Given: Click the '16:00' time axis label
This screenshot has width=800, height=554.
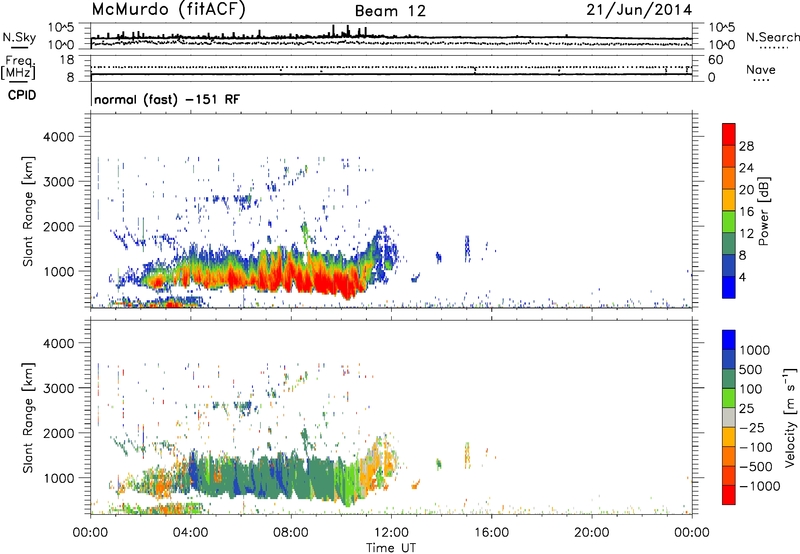Looking at the screenshot, I should pos(491,533).
